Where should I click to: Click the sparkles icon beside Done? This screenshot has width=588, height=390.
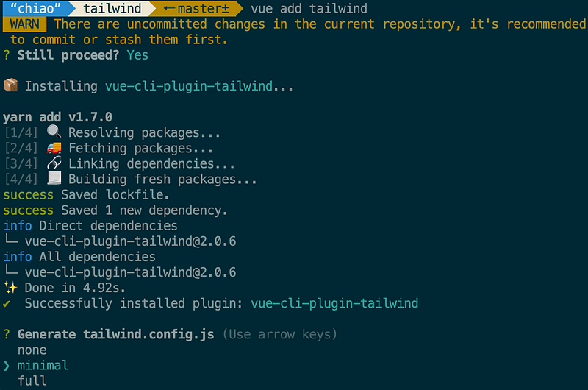coord(10,288)
